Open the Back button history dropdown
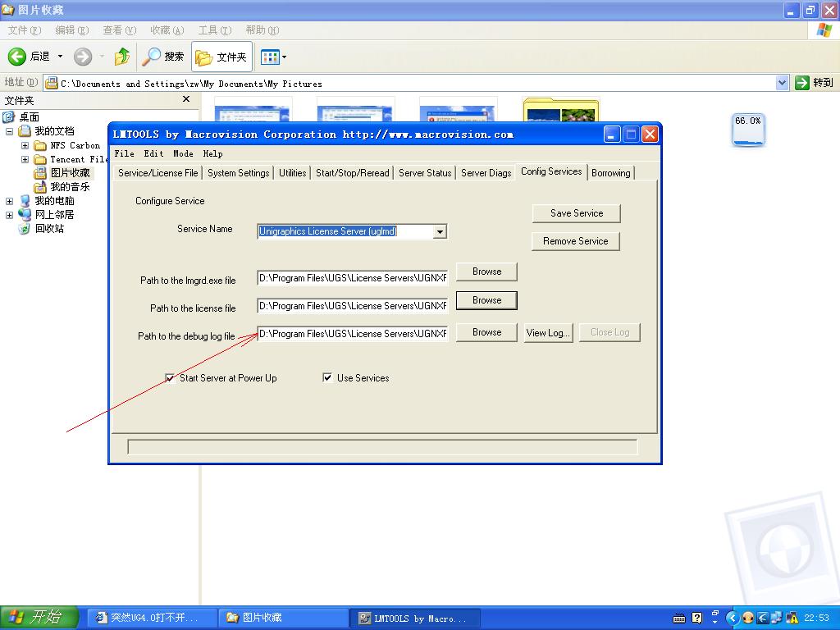The height and width of the screenshot is (630, 840). (x=60, y=57)
